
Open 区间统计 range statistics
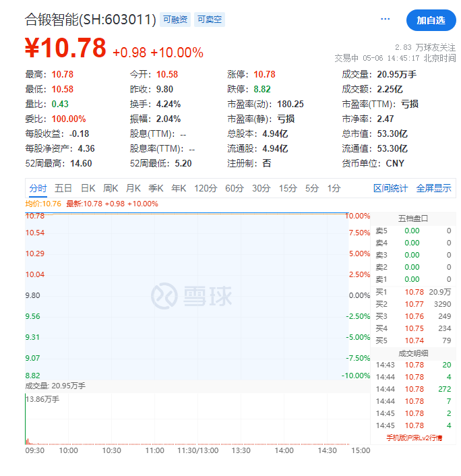coord(391,188)
